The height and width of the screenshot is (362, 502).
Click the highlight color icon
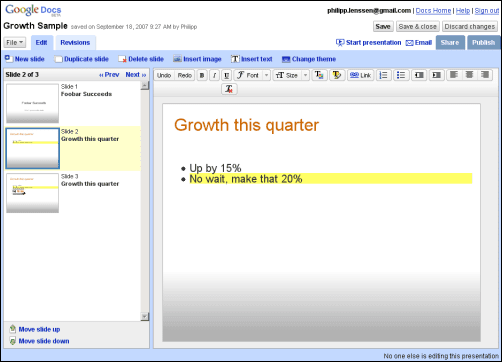click(x=337, y=75)
